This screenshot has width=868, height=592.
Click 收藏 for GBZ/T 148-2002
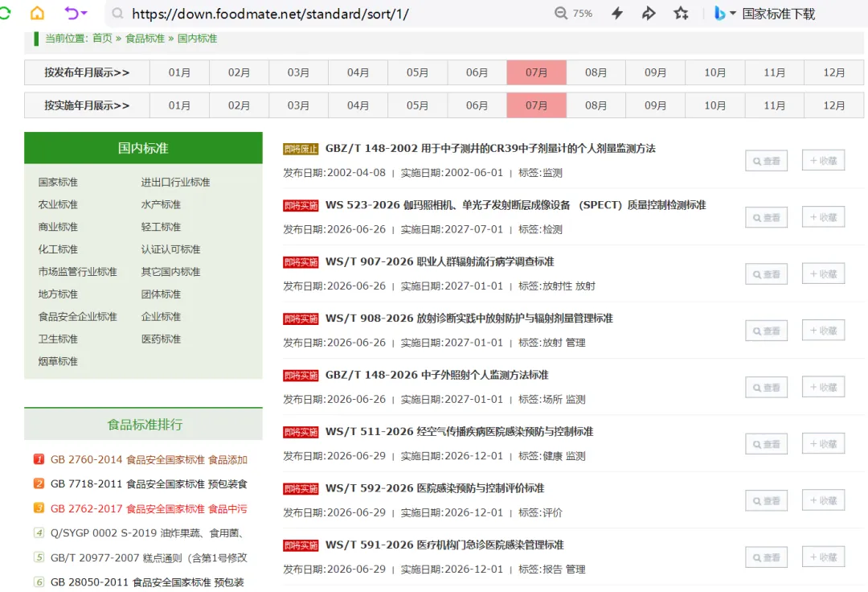coord(823,161)
